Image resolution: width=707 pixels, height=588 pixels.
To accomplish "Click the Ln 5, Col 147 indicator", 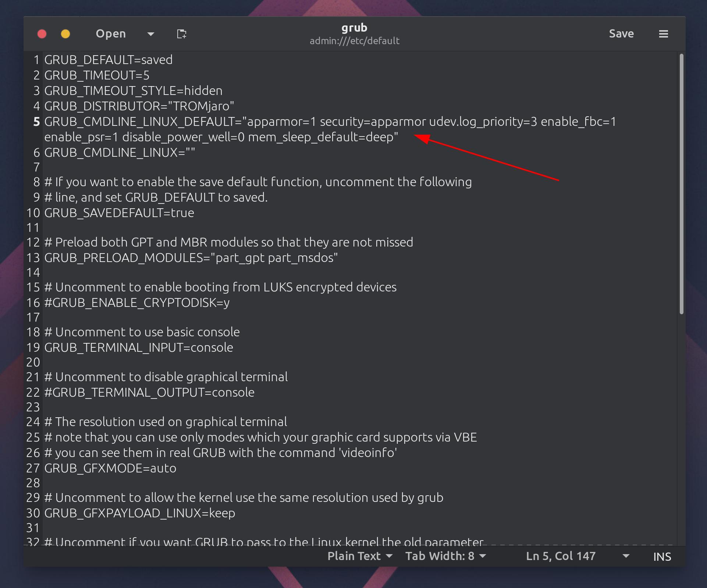I will tap(560, 556).
